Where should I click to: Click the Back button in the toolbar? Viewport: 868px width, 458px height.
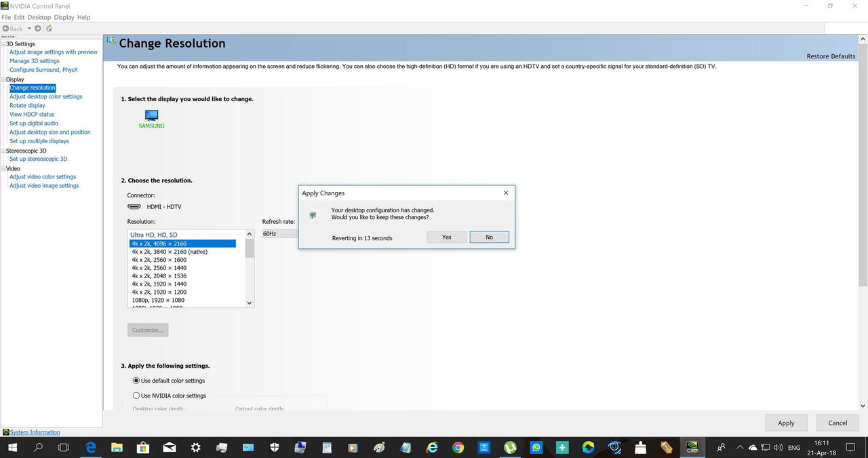pos(12,28)
